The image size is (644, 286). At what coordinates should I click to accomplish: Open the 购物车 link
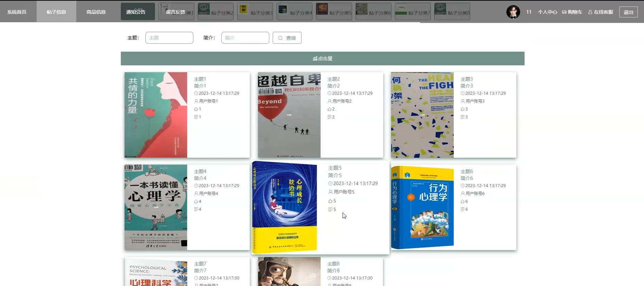(572, 12)
